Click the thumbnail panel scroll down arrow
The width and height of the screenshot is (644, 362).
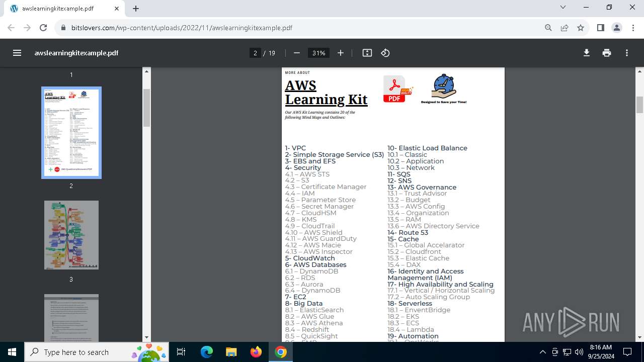[146, 337]
